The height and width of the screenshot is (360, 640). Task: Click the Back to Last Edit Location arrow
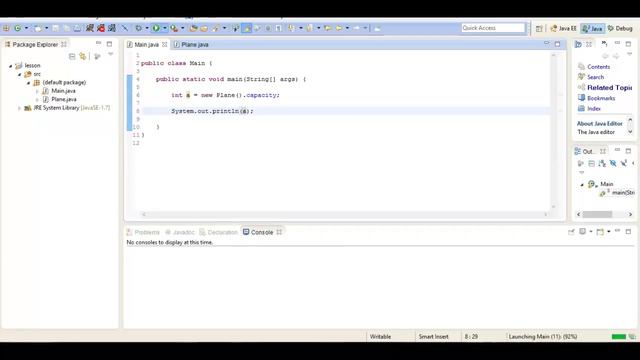pos(328,28)
